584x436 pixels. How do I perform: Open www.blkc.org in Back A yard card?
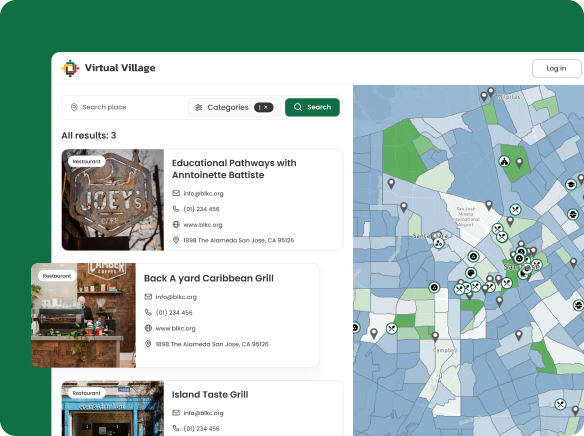[x=175, y=328]
